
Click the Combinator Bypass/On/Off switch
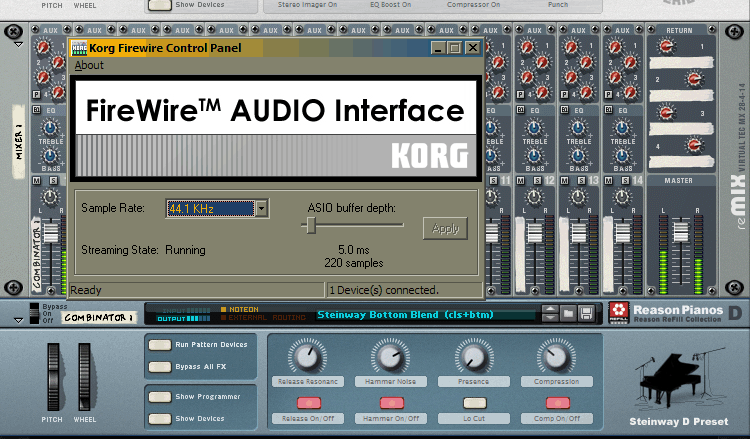click(34, 314)
